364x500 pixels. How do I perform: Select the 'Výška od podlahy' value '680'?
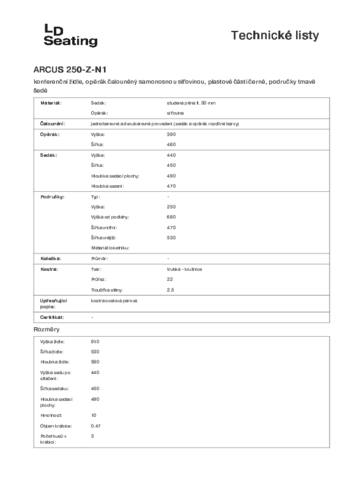(171, 217)
